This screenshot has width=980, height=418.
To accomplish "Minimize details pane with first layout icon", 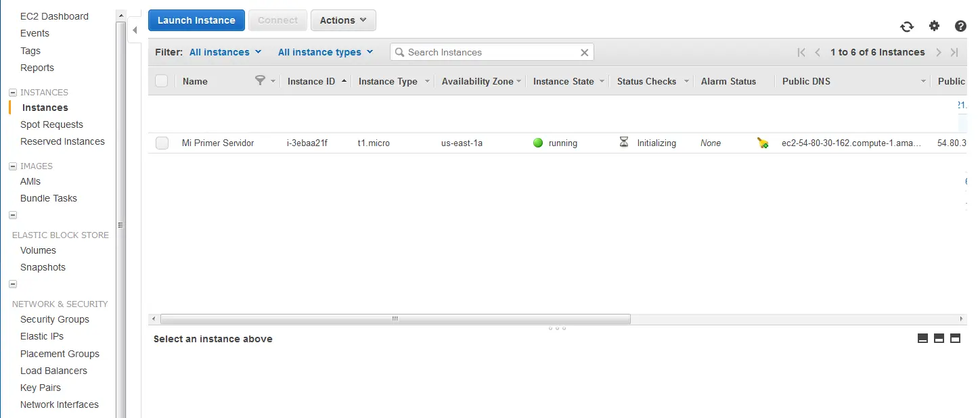I will point(922,338).
